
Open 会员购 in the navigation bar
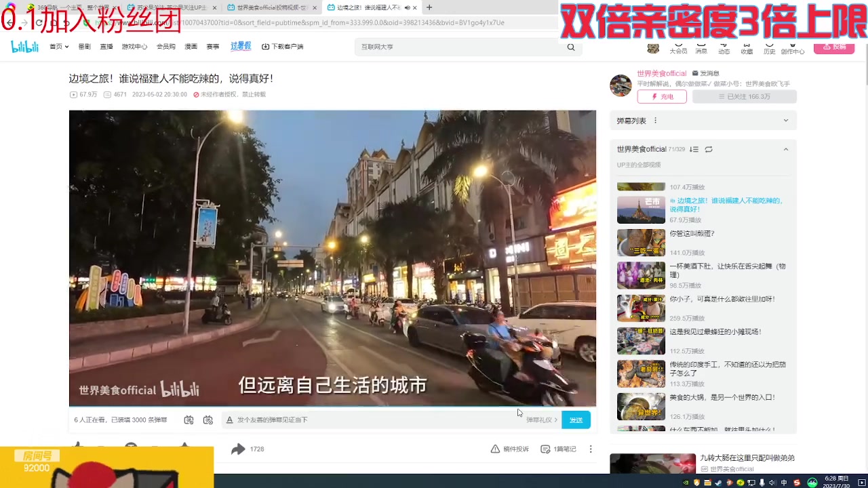[166, 47]
